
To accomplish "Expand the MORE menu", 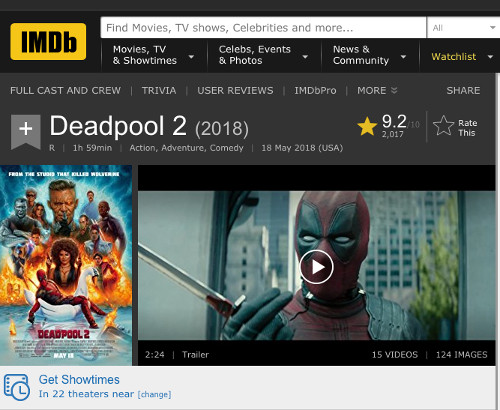I will pyautogui.click(x=377, y=90).
